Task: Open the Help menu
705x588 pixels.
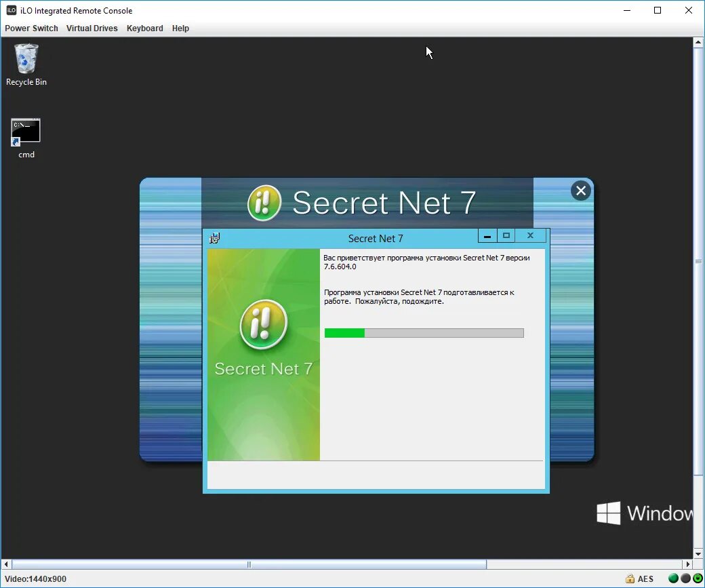Action: [x=180, y=28]
